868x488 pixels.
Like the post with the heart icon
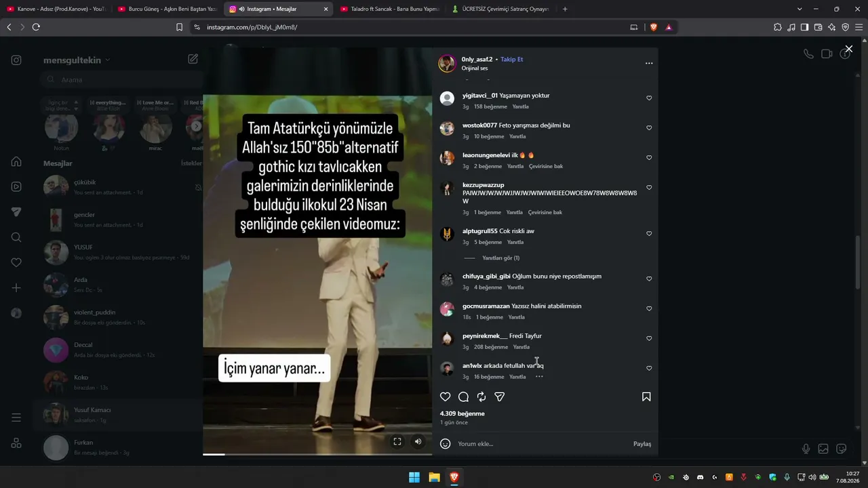click(x=445, y=396)
